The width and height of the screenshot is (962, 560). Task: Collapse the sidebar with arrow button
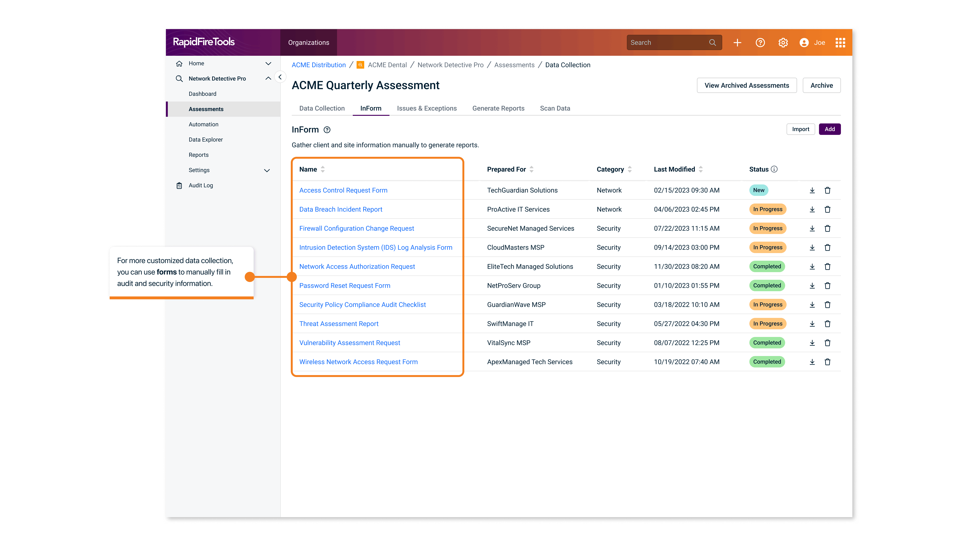pos(280,77)
